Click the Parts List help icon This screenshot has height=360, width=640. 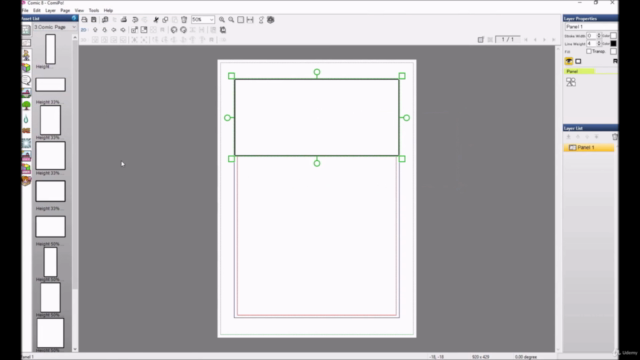tap(74, 18)
